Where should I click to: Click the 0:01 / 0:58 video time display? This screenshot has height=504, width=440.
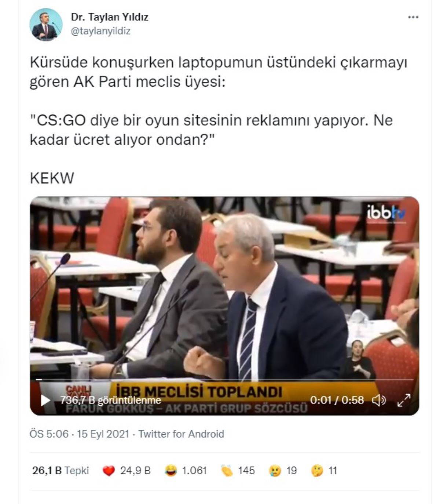click(337, 400)
